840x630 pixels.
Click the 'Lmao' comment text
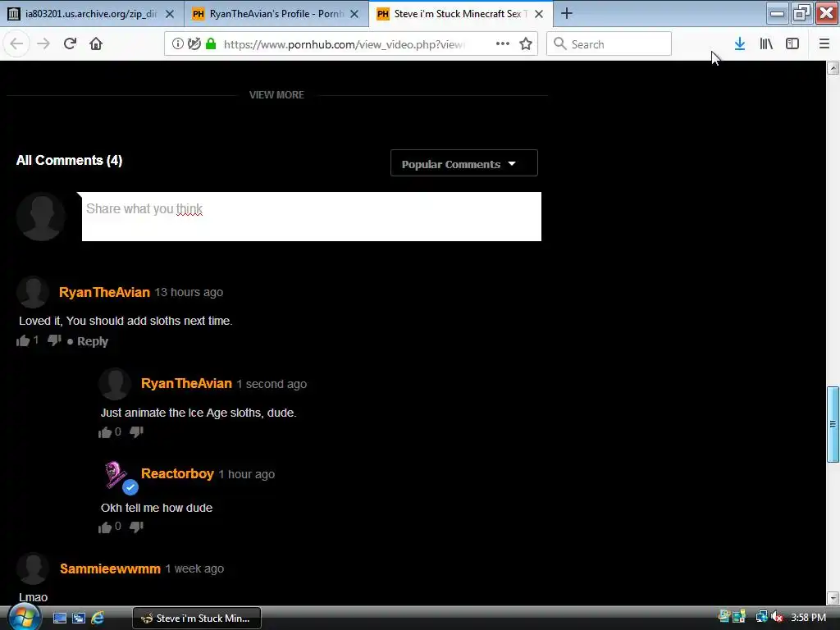tap(33, 597)
